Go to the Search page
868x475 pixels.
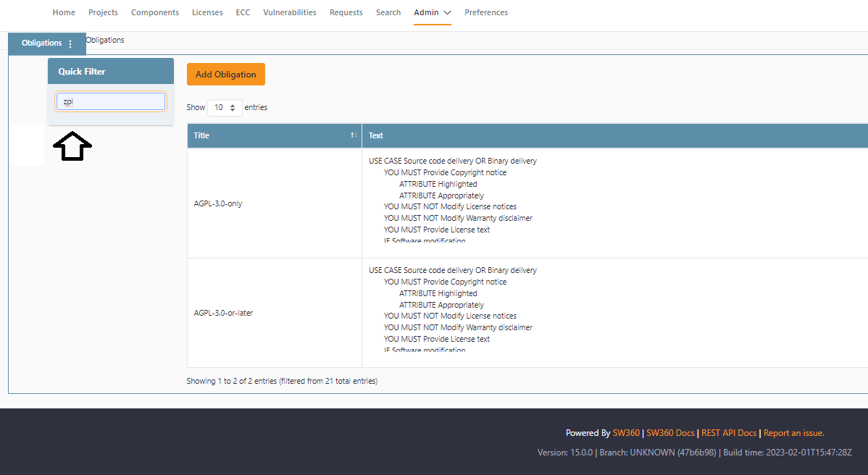[388, 12]
